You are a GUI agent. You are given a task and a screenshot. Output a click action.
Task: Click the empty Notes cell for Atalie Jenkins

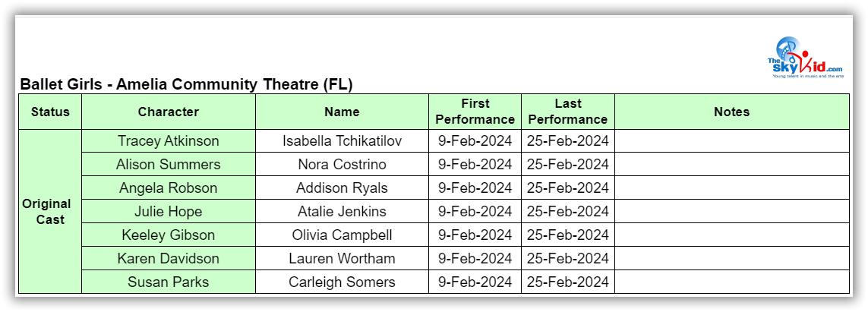[731, 212]
